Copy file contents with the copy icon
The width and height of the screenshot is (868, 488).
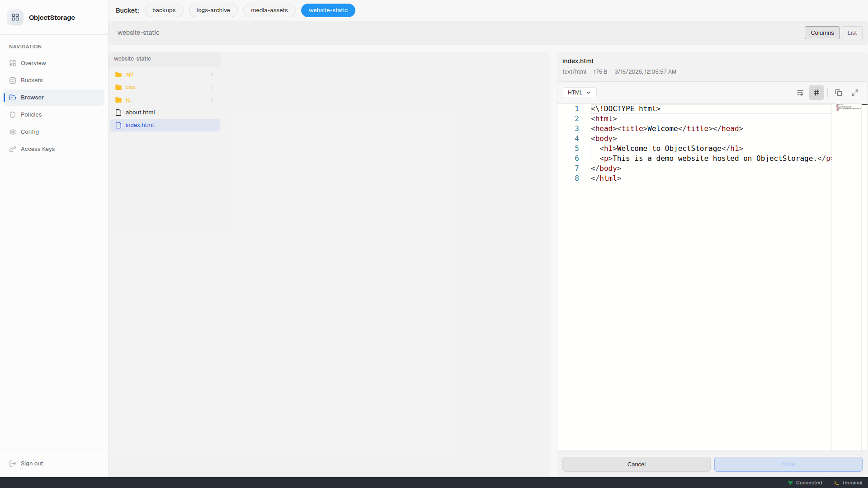(838, 93)
